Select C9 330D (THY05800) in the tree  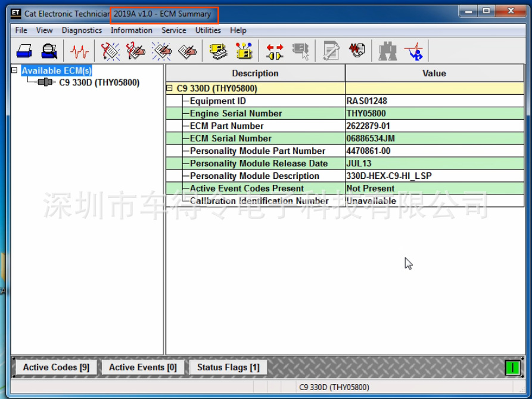[x=99, y=82]
